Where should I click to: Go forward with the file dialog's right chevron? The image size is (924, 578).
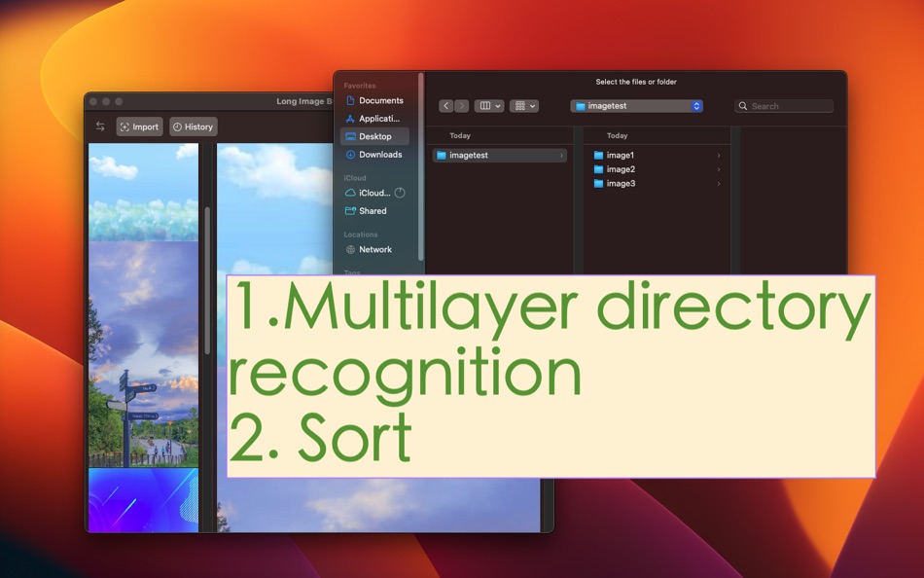[x=462, y=106]
